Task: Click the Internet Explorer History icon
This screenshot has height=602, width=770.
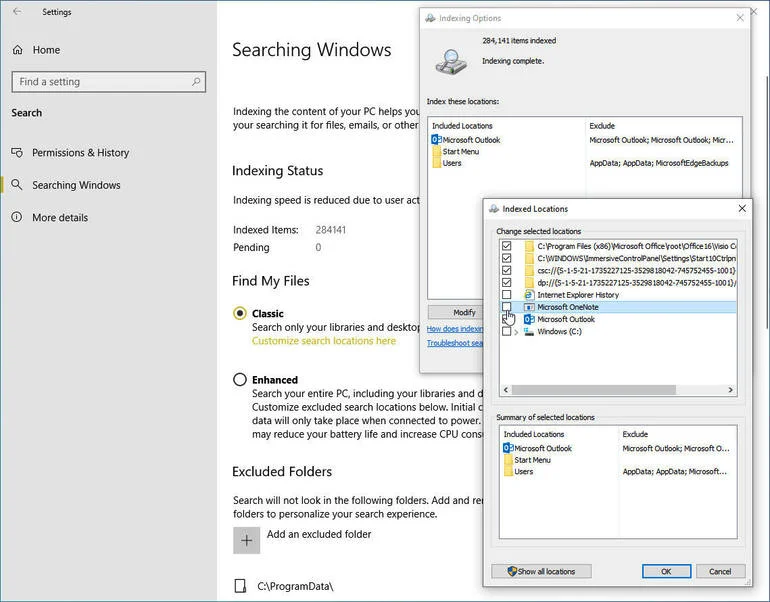Action: 529,295
